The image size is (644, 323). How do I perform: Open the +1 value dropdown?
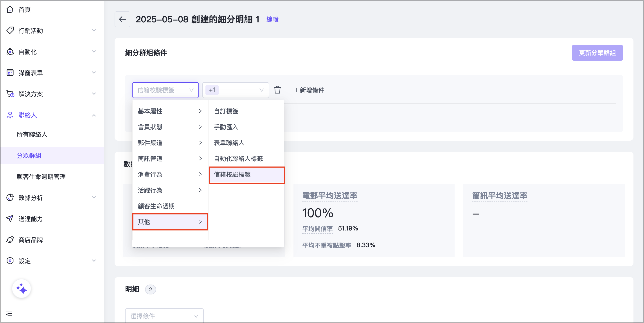click(x=236, y=90)
